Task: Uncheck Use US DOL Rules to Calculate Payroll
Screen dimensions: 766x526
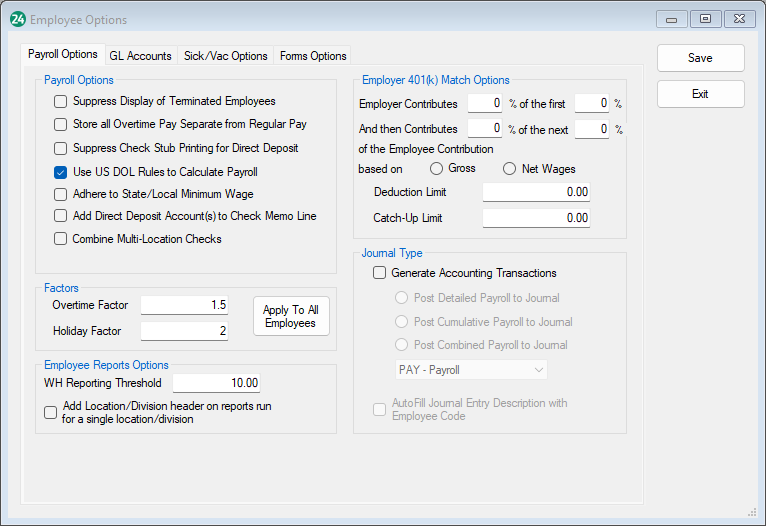Action: pos(61,172)
